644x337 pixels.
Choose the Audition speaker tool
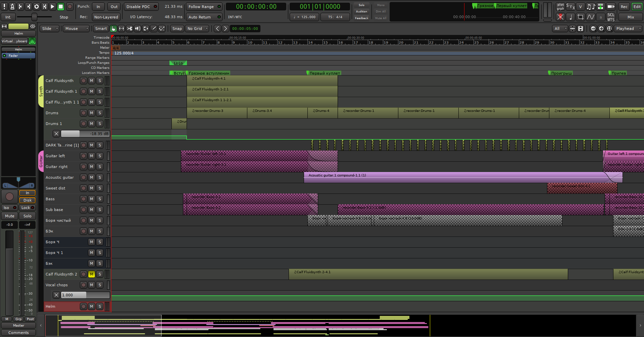click(x=138, y=29)
